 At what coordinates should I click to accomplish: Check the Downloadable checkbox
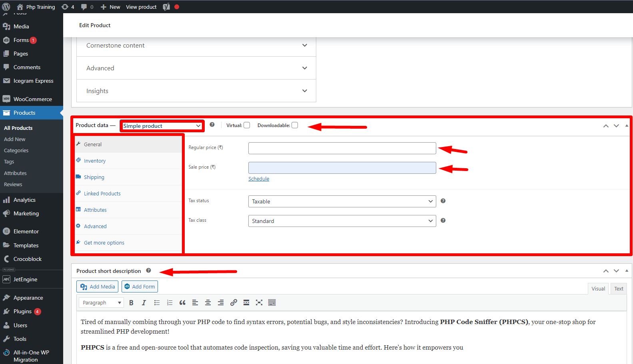[x=295, y=125]
